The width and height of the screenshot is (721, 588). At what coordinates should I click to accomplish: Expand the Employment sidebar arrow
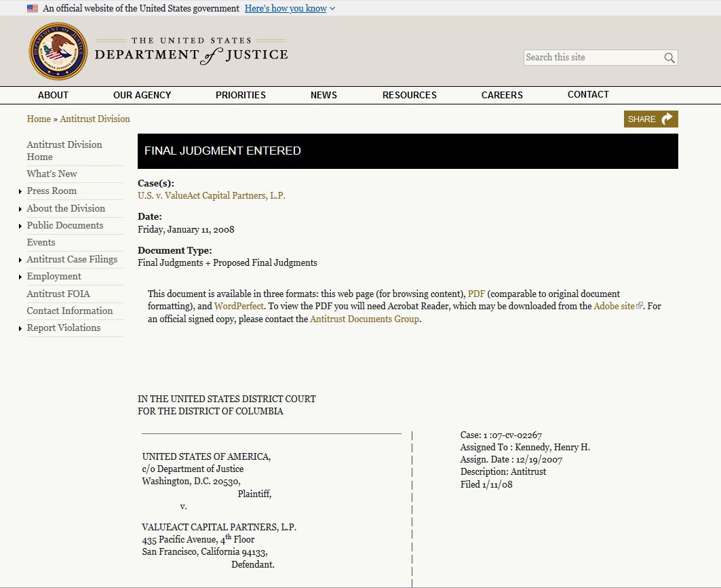(20, 277)
